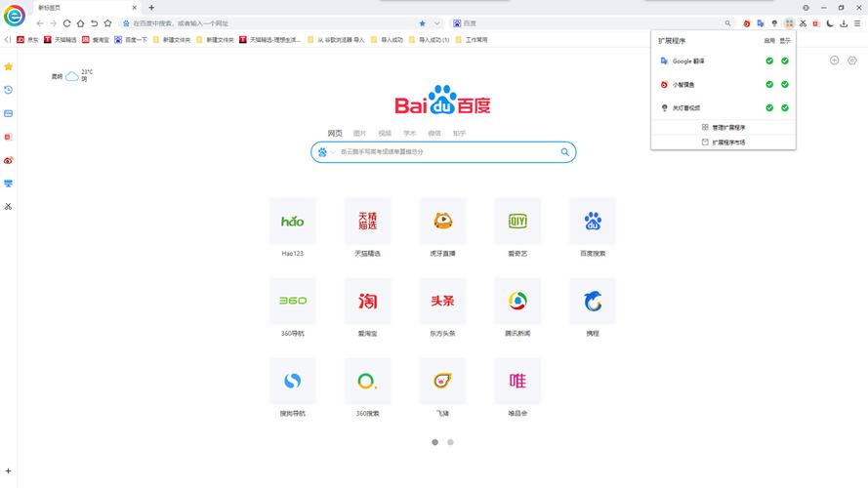Toggle 启用 checkmark for lightbulb extension row
Screen dimensions: 868x488
pyautogui.click(x=769, y=108)
